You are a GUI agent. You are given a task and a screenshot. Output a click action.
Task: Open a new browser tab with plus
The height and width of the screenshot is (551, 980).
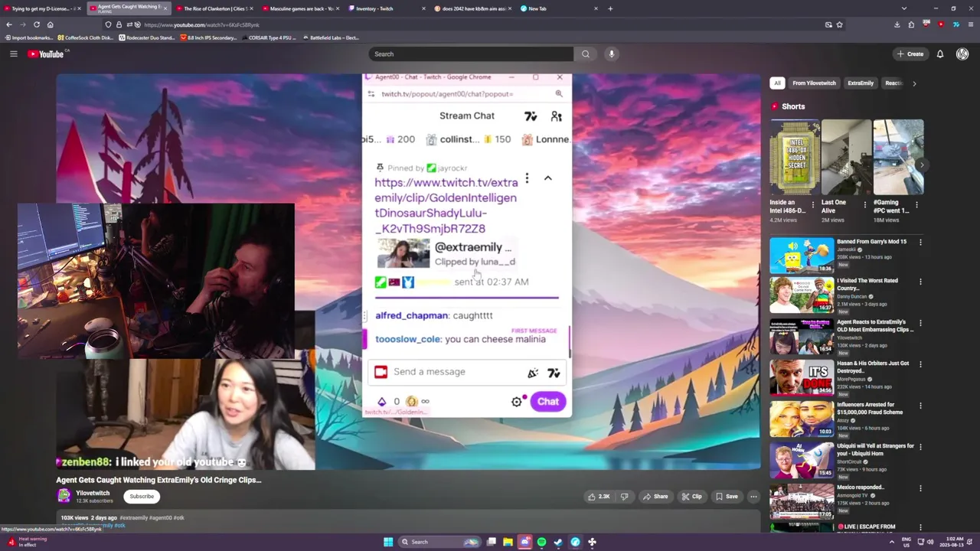610,8
